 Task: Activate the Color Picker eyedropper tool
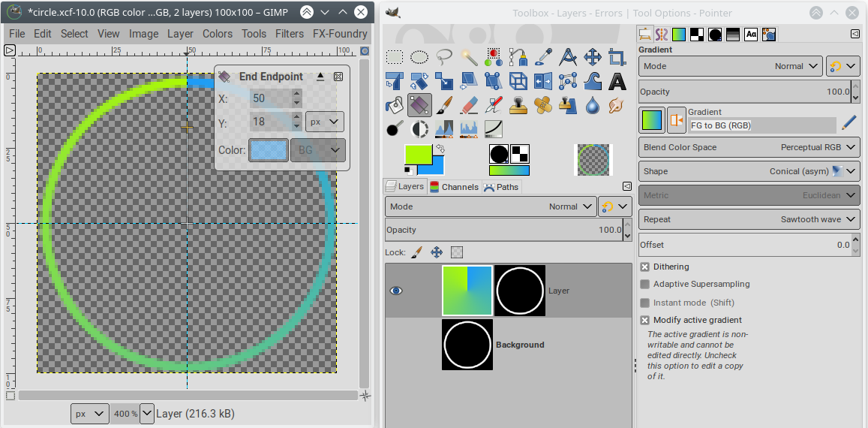(543, 57)
